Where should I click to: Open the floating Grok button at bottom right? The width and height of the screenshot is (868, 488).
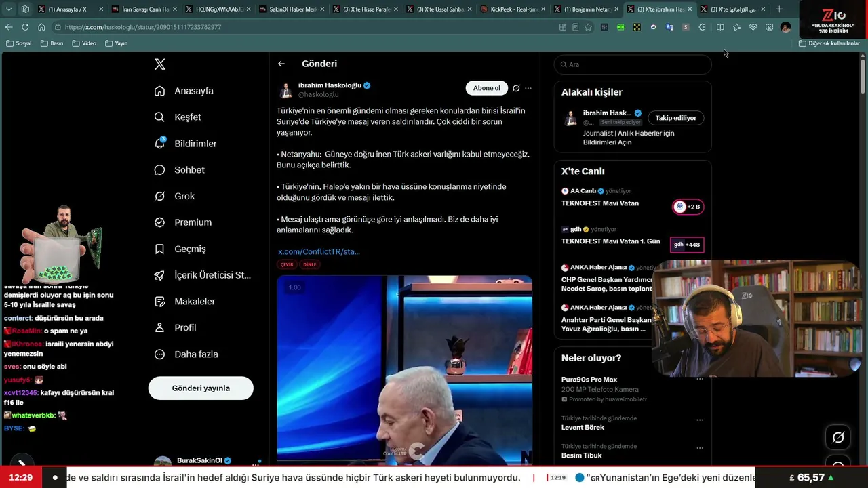coord(838,438)
